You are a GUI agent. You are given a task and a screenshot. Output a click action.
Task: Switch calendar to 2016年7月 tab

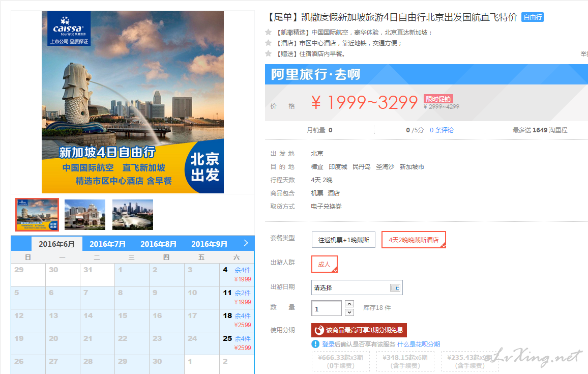[108, 244]
